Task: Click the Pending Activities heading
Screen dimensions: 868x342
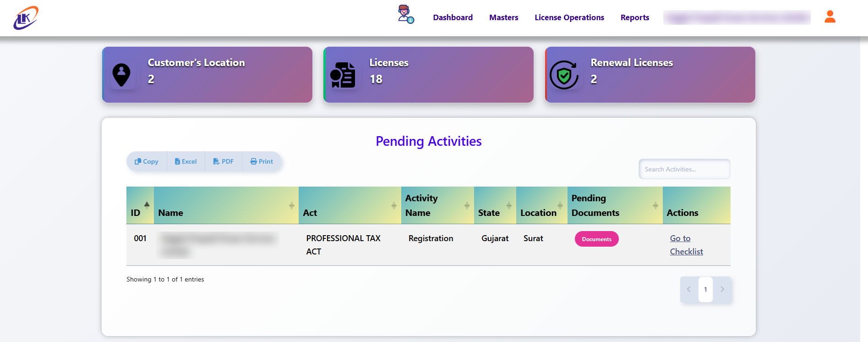Action: tap(429, 141)
